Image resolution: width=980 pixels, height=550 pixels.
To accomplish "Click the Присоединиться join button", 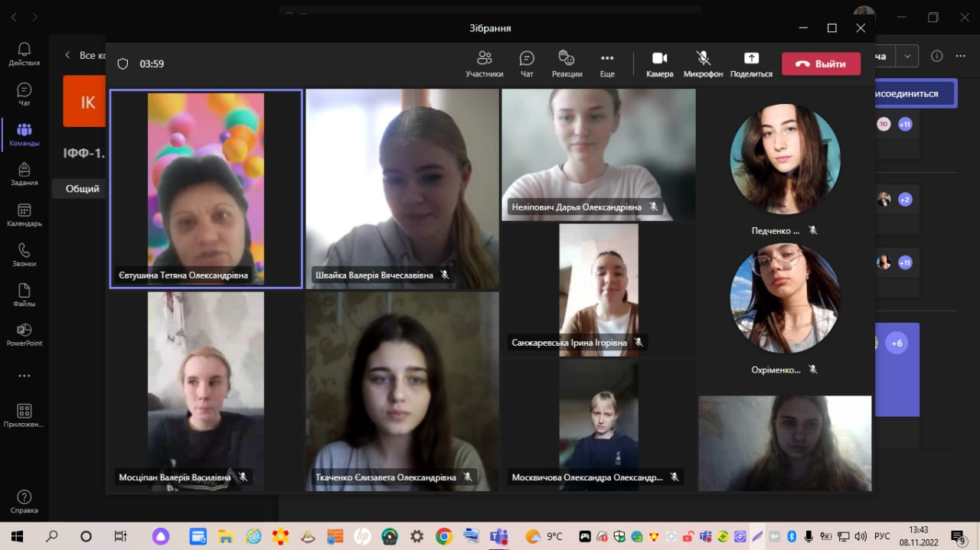I will point(914,93).
